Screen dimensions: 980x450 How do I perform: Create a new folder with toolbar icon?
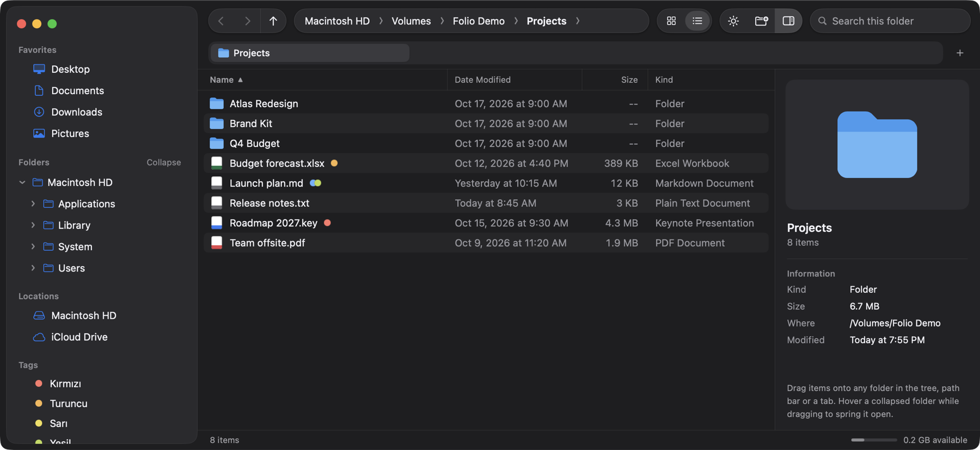(x=761, y=21)
